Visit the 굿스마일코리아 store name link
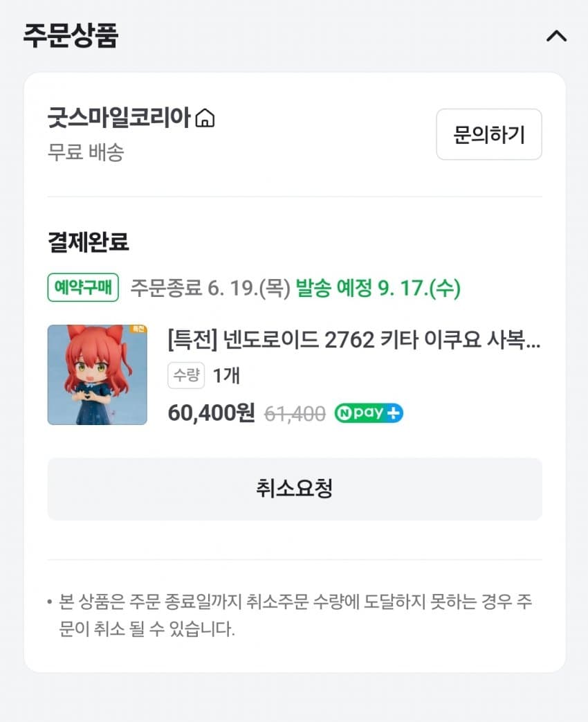Viewport: 588px width, 722px height. (118, 118)
